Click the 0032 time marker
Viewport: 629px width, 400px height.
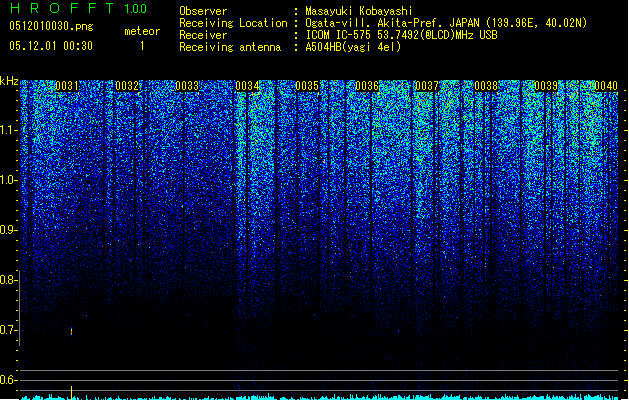(x=127, y=86)
